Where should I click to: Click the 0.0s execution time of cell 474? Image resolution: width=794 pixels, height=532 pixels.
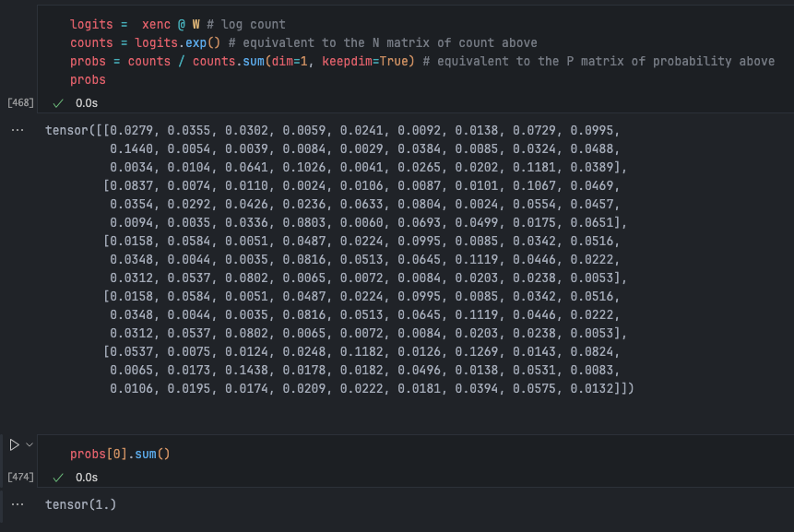point(87,477)
